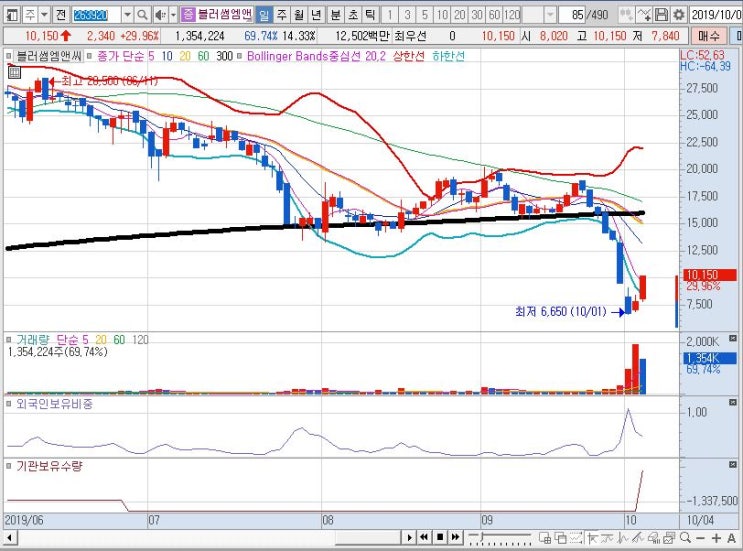This screenshot has height=551, width=743.
Task: Click the Bollinger Bands중심선 indicator label
Action: coord(304,56)
